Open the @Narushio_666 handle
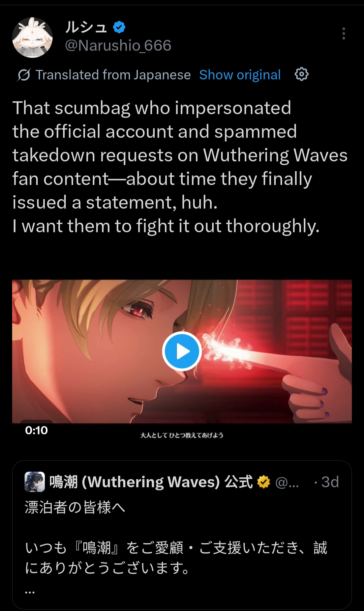364x611 pixels. [118, 46]
